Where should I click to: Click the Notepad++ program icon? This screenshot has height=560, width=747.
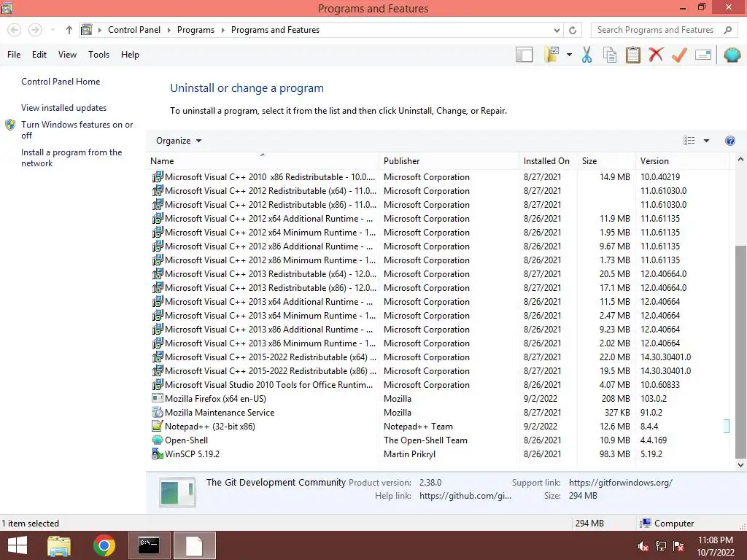pyautogui.click(x=158, y=426)
